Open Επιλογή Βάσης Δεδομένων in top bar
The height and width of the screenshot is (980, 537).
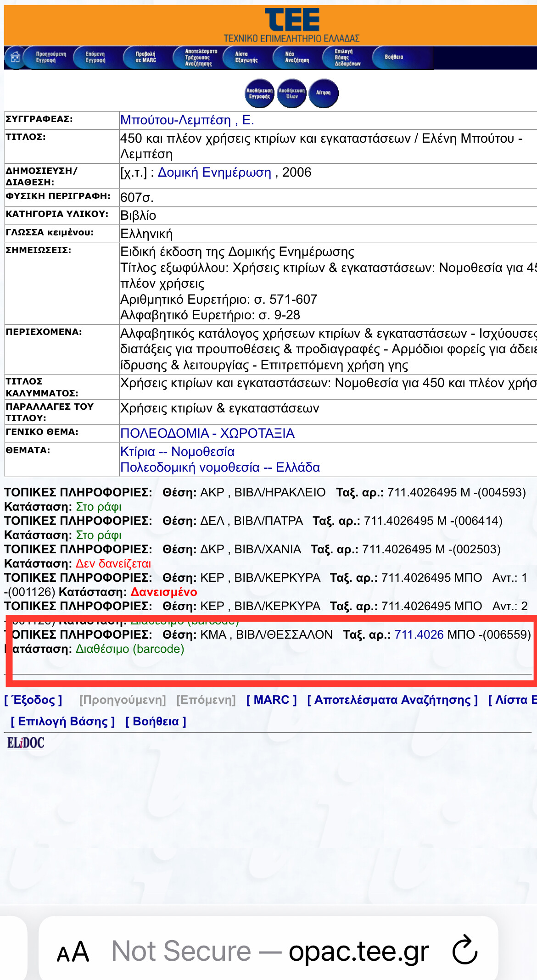pos(347,57)
